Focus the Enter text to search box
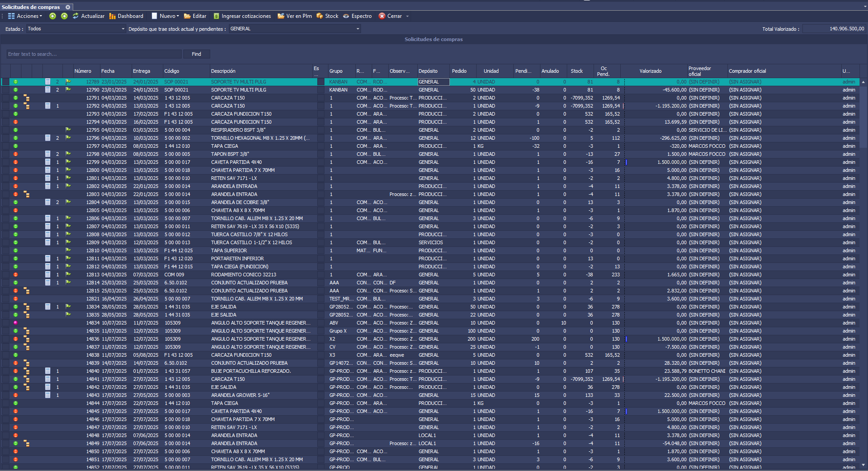Image resolution: width=868 pixels, height=471 pixels. tap(94, 54)
